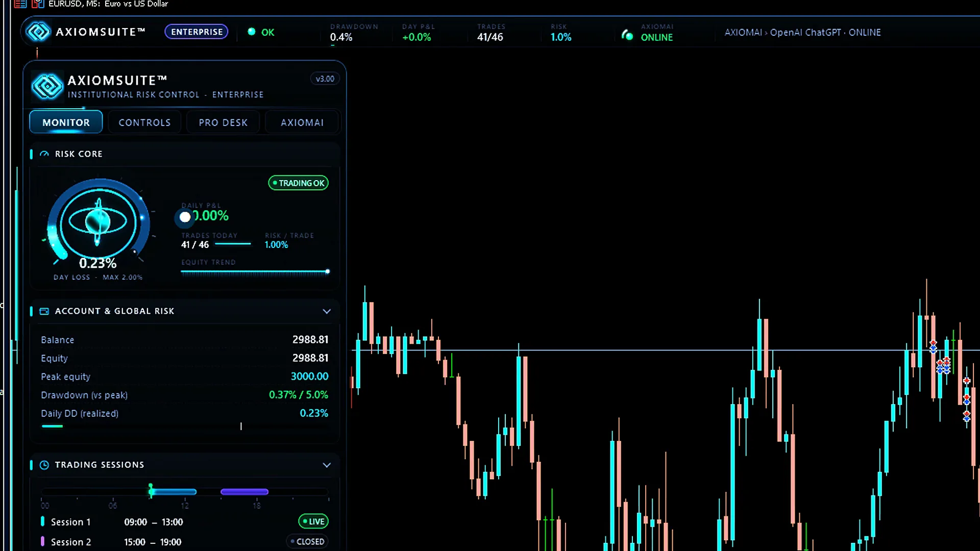
Task: Click the AxiomSuite panel header logo
Action: click(x=47, y=86)
